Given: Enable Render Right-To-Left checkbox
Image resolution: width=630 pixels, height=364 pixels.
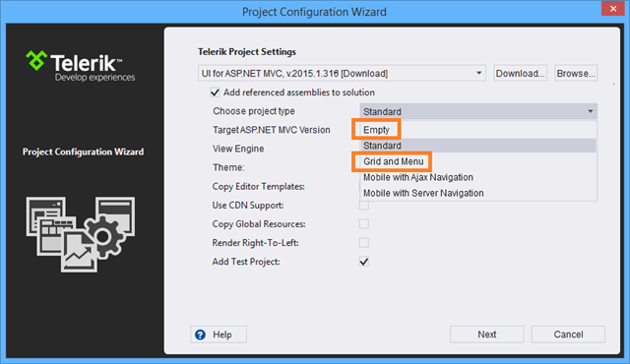Looking at the screenshot, I should coord(364,243).
